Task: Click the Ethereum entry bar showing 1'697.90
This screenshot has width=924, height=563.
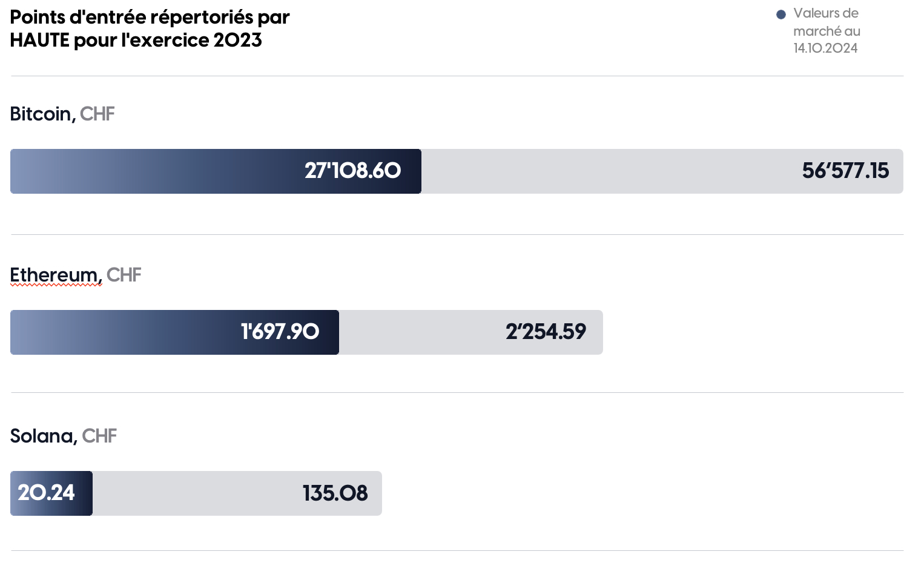Action: click(x=174, y=332)
